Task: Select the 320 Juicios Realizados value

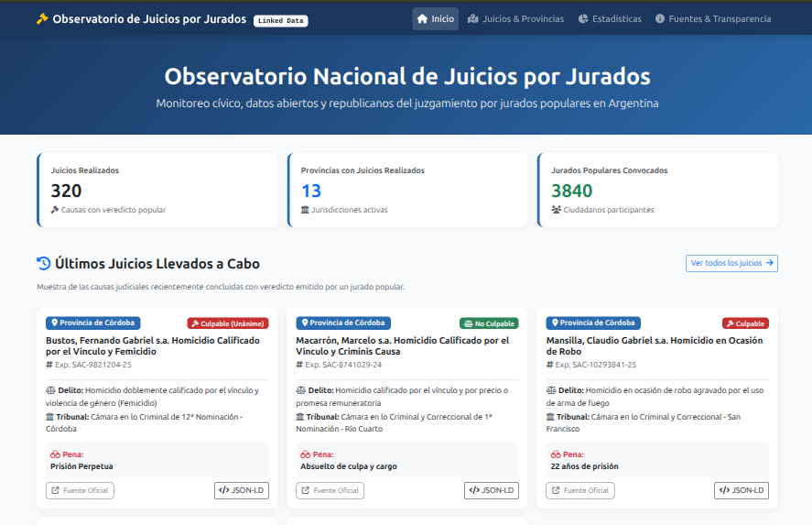Action: 66,191
